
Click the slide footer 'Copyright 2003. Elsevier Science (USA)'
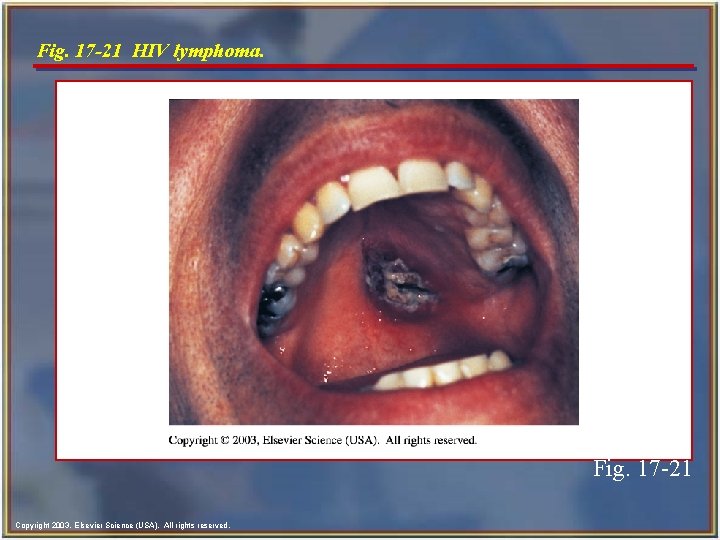(88, 525)
